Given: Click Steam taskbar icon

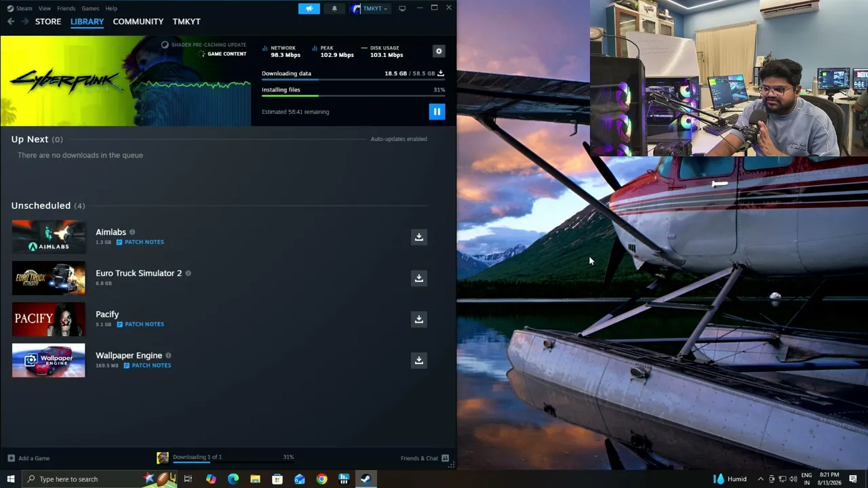Looking at the screenshot, I should click(x=366, y=479).
